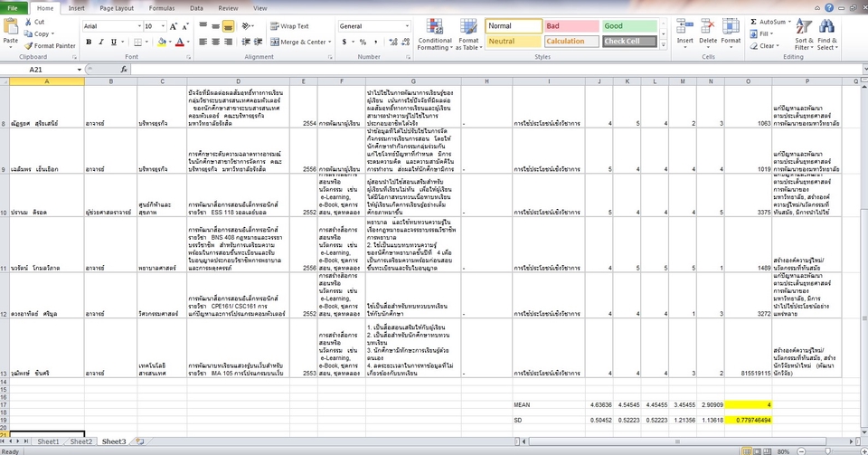Image resolution: width=868 pixels, height=455 pixels.
Task: Open the File tab
Action: (x=13, y=8)
